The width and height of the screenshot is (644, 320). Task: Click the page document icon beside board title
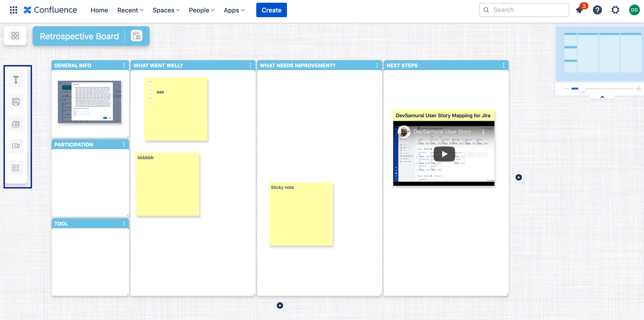coord(136,36)
